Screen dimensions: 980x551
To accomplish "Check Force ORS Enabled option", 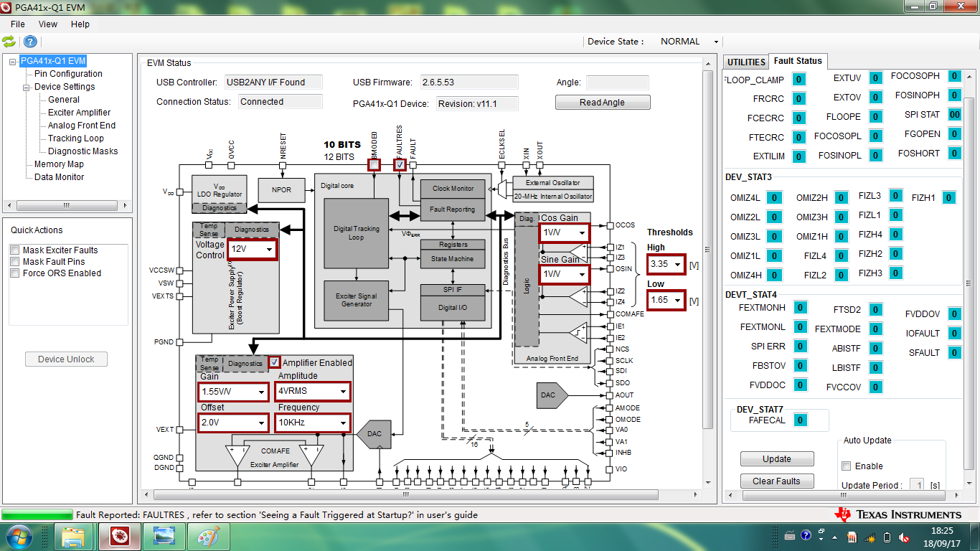I will pyautogui.click(x=14, y=273).
